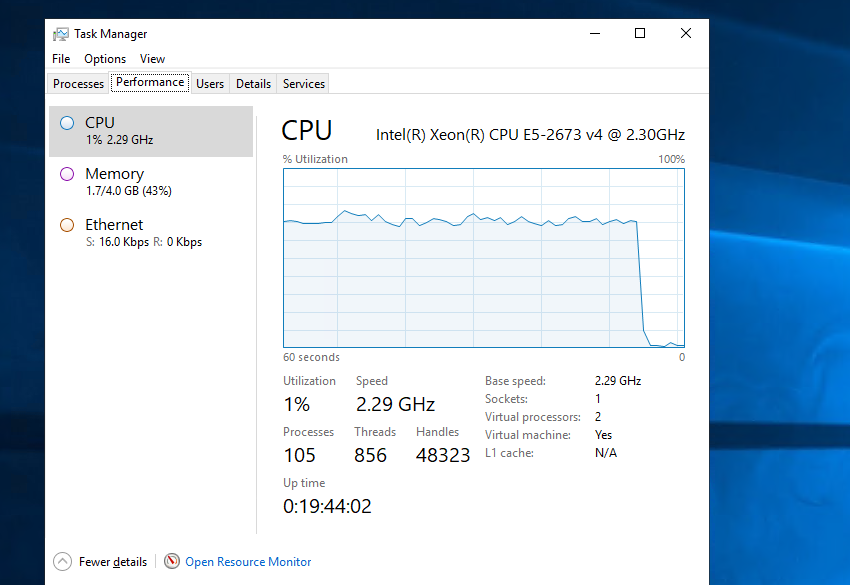Image resolution: width=850 pixels, height=585 pixels.
Task: Collapse view with Fewer details arrow icon
Action: pyautogui.click(x=63, y=562)
